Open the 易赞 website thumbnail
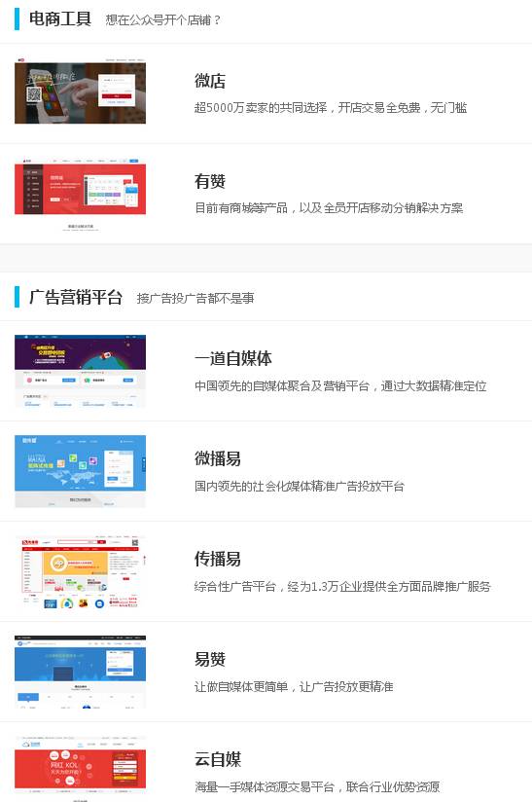Screen dimensions: 532x802 point(80,673)
